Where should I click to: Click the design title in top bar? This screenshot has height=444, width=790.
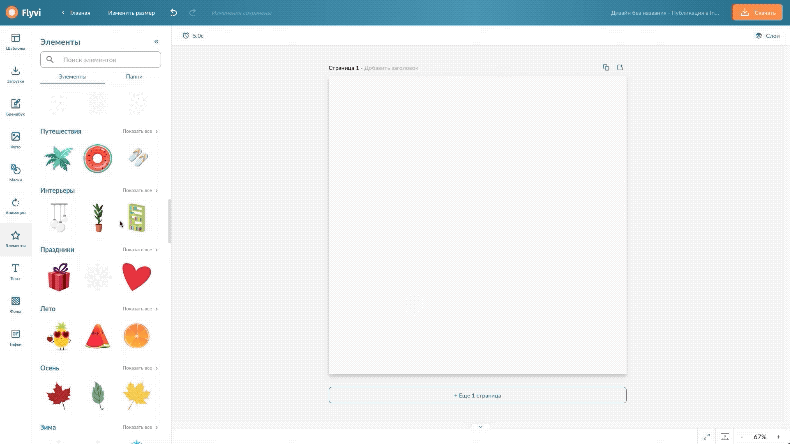pos(665,13)
